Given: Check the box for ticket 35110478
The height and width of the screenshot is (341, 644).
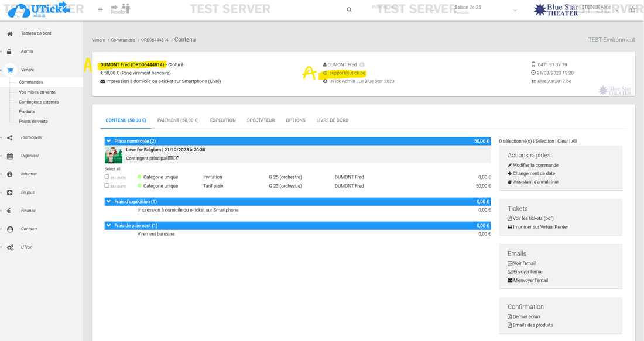Looking at the screenshot, I should click(107, 177).
